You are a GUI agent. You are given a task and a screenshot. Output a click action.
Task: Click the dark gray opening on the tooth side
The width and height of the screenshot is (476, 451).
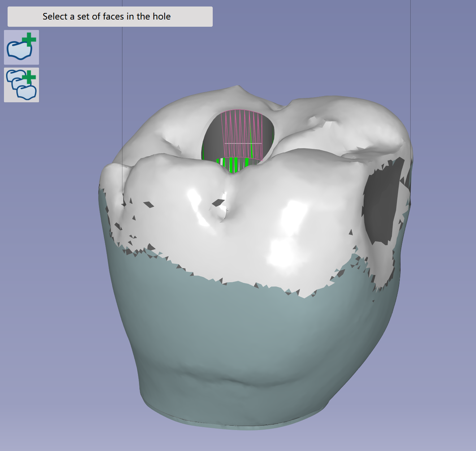(384, 202)
